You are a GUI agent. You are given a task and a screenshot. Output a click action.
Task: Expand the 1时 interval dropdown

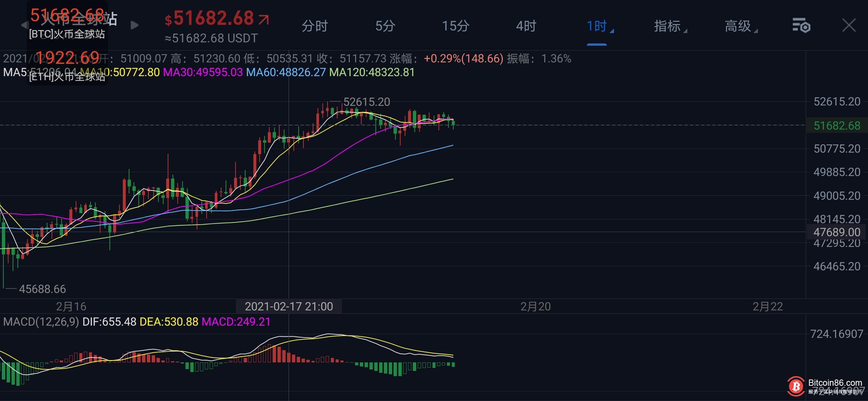click(597, 26)
